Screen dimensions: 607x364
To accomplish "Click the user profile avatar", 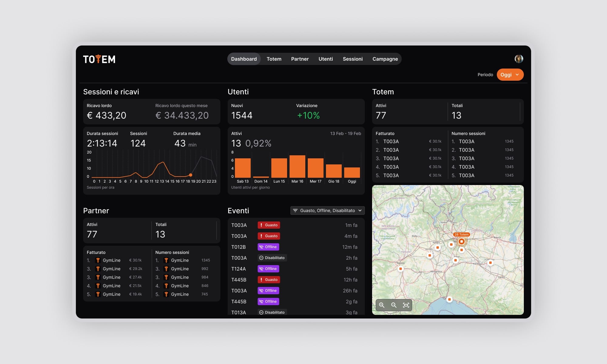I will pyautogui.click(x=519, y=59).
